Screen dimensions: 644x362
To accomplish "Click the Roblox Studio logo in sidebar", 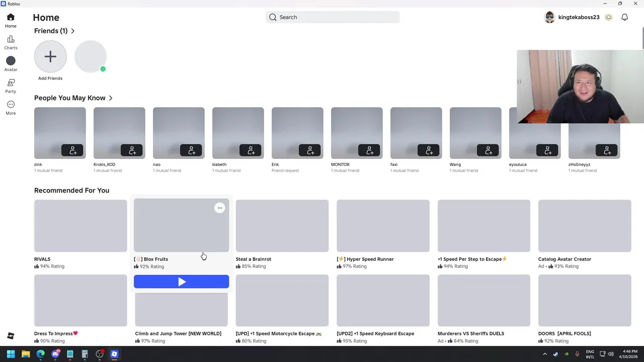I will tap(11, 336).
